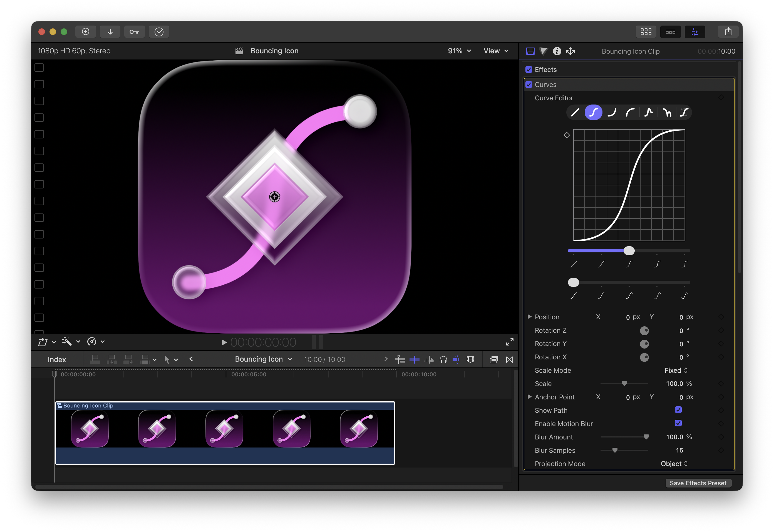Expand the Position disclosure triangle
Screen dimensions: 774x532
tap(529, 317)
